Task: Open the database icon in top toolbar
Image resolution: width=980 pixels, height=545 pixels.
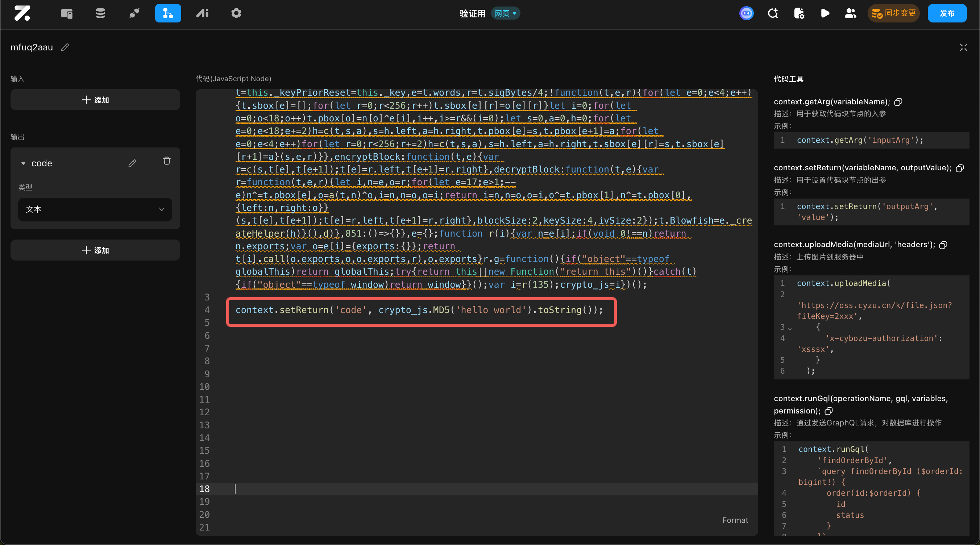Action: click(x=100, y=13)
